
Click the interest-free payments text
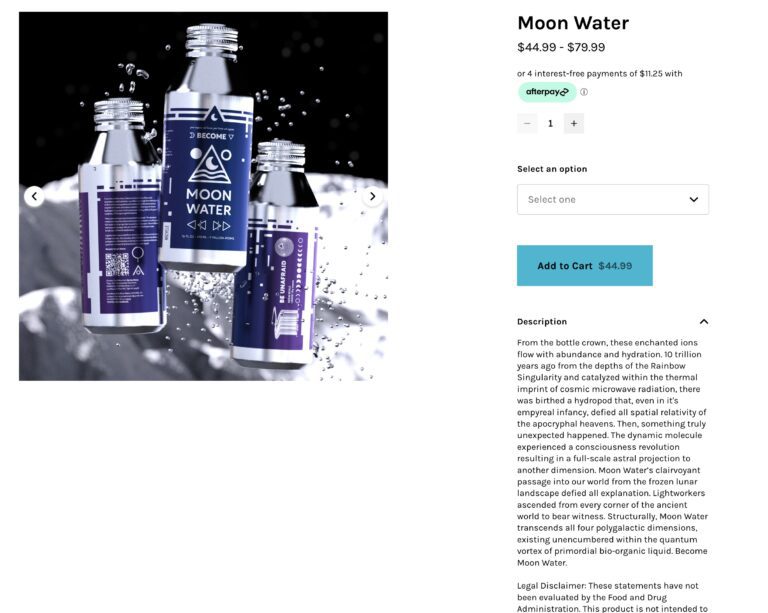tap(600, 73)
